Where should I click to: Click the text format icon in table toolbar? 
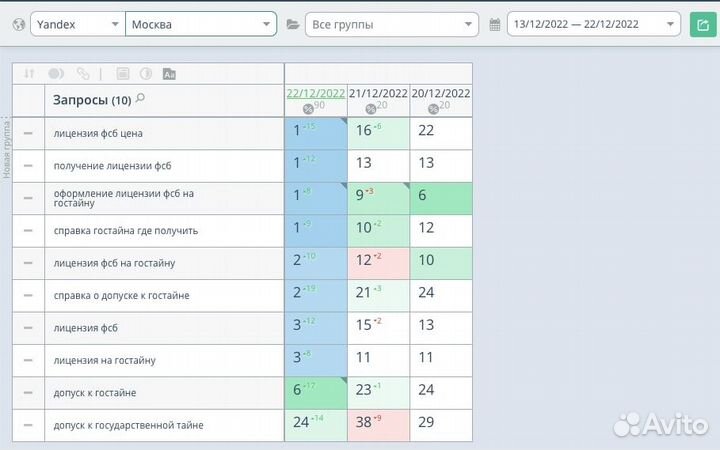[x=169, y=73]
